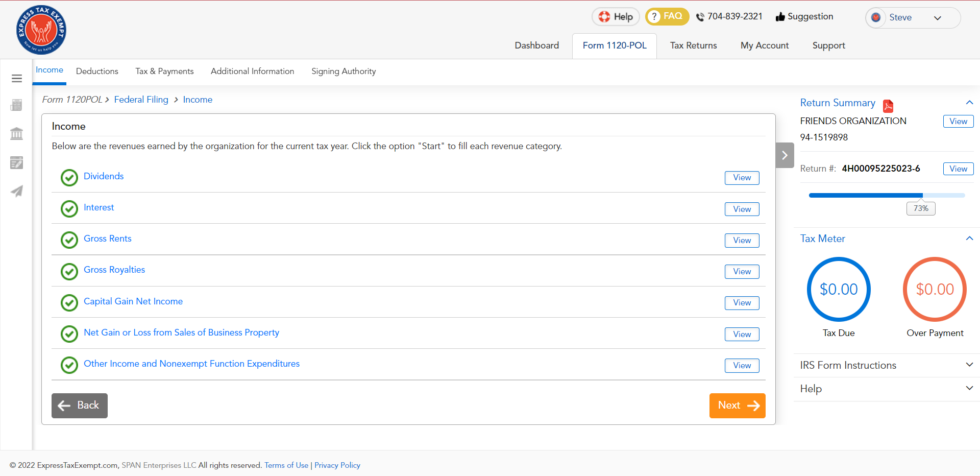View Other Income and Nonexempt Function Expenditures
This screenshot has height=476, width=980.
pos(742,365)
